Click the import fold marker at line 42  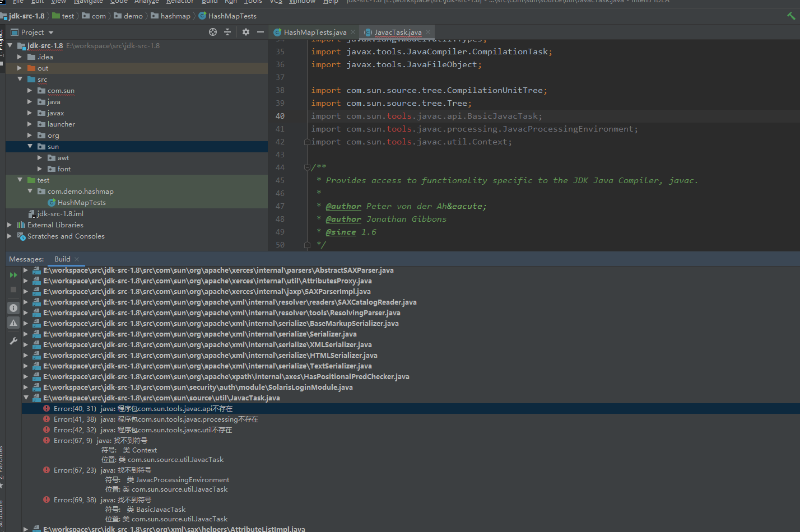click(x=306, y=142)
